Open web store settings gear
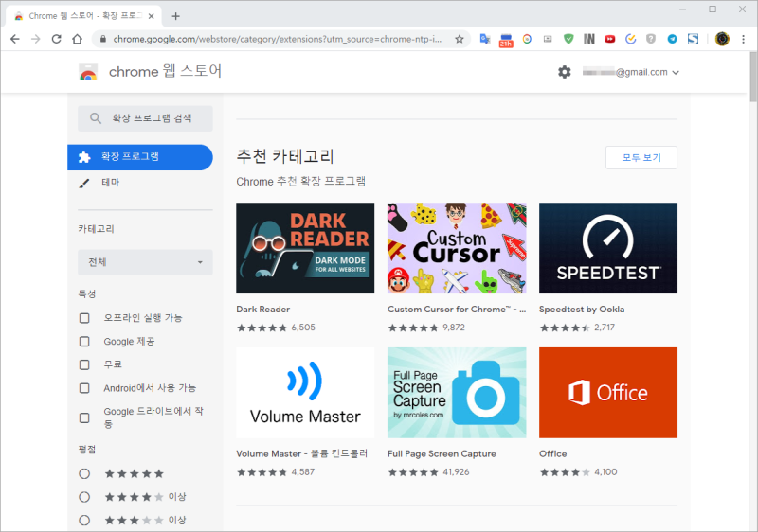Image resolution: width=758 pixels, height=532 pixels. click(x=565, y=72)
